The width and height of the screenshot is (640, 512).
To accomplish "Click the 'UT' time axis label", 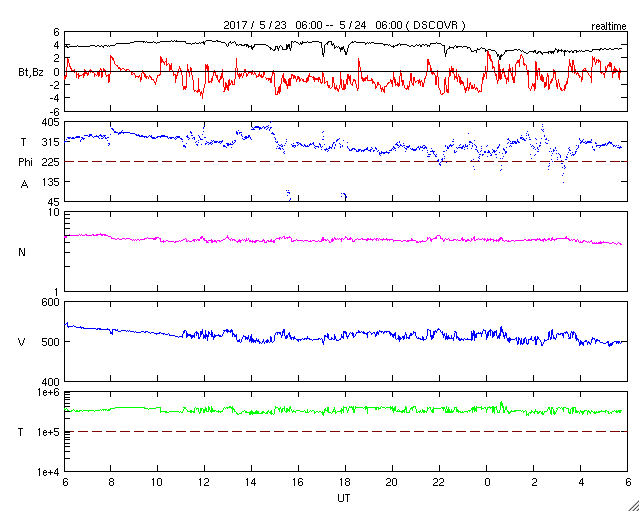I will [344, 498].
